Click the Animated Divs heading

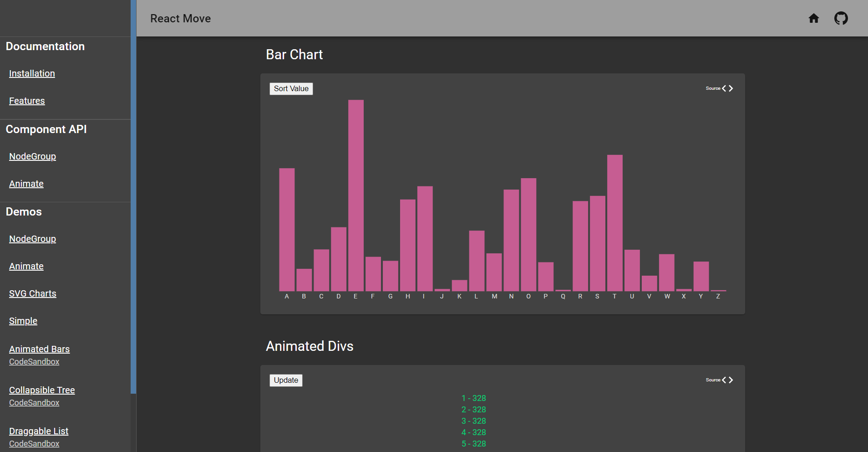pyautogui.click(x=310, y=346)
